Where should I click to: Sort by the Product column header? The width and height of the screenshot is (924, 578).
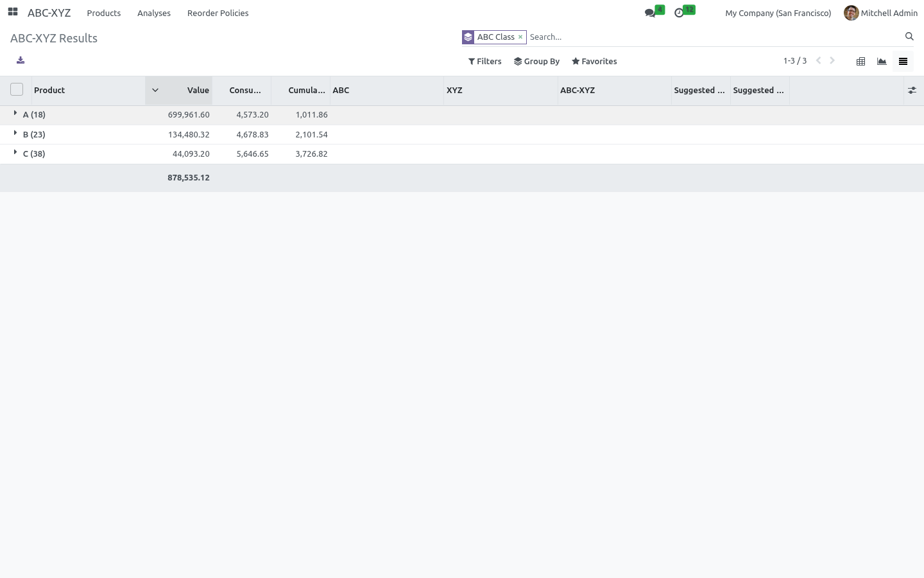coord(89,91)
